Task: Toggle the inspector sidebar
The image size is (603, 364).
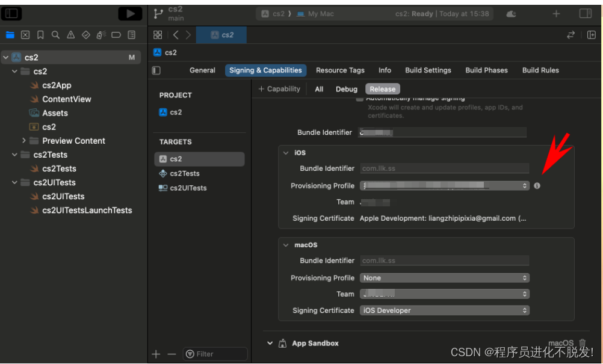Action: (x=586, y=13)
